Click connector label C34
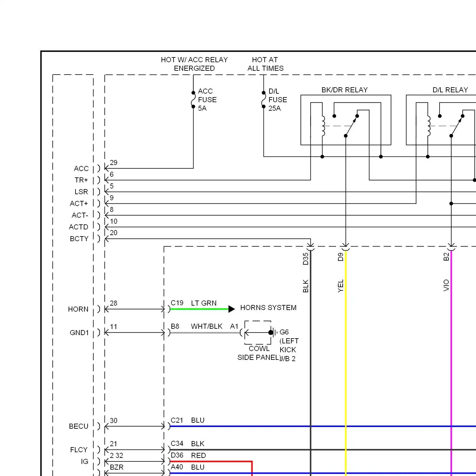The image size is (476, 476). [177, 444]
